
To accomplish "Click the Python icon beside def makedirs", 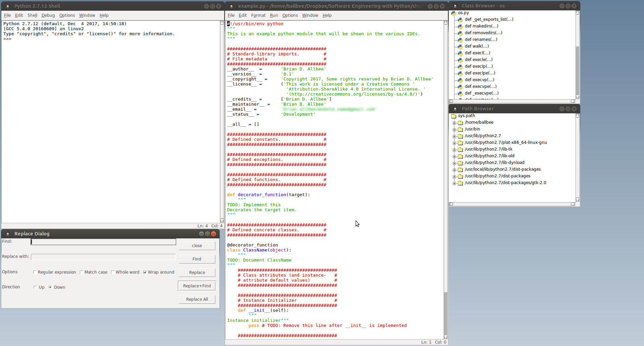I will pyautogui.click(x=460, y=26).
